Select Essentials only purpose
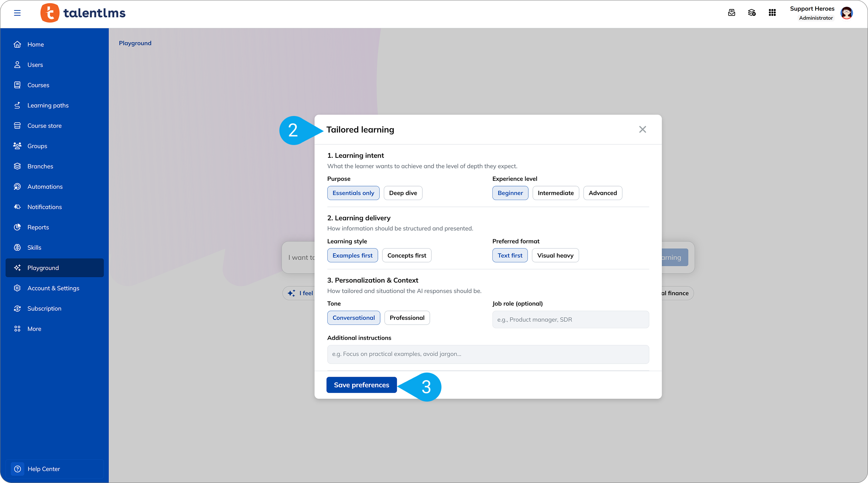 [353, 193]
